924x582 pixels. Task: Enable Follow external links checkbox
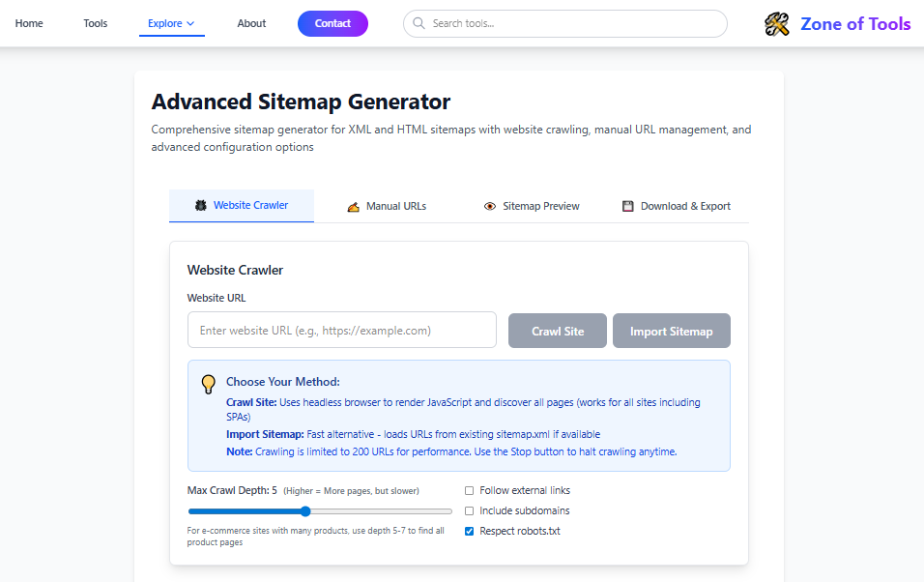click(x=470, y=490)
